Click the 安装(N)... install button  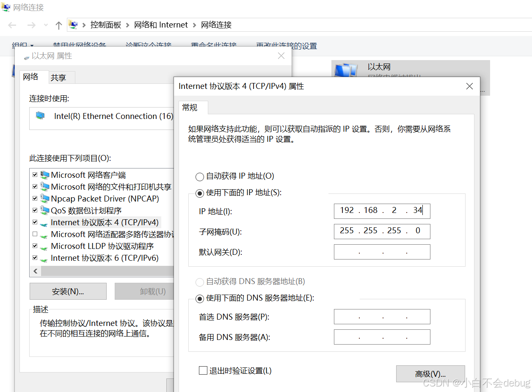click(68, 291)
